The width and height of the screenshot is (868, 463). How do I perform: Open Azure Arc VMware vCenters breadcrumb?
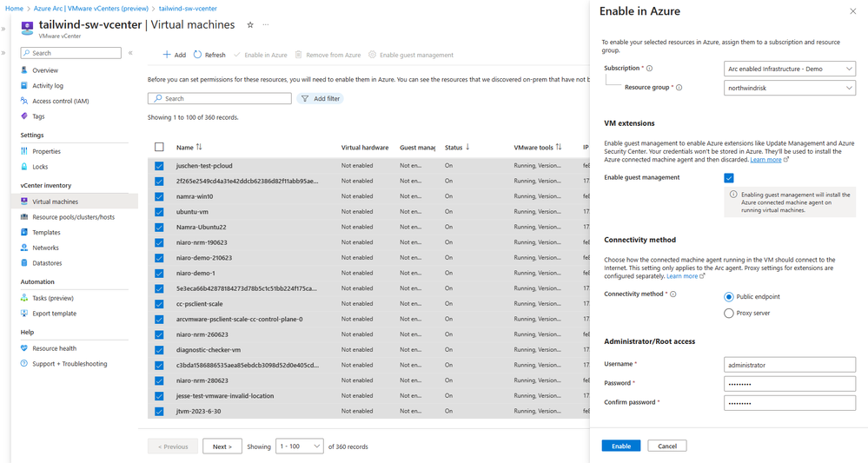pos(91,9)
